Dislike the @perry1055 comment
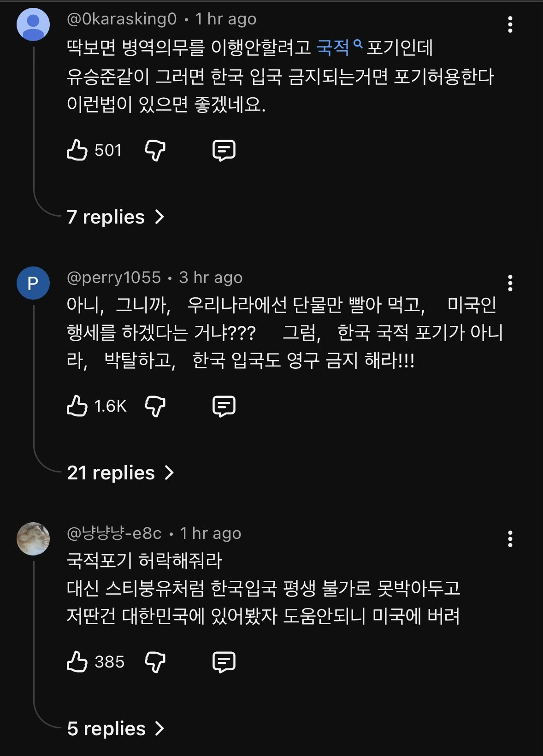The image size is (543, 756). 155,406
